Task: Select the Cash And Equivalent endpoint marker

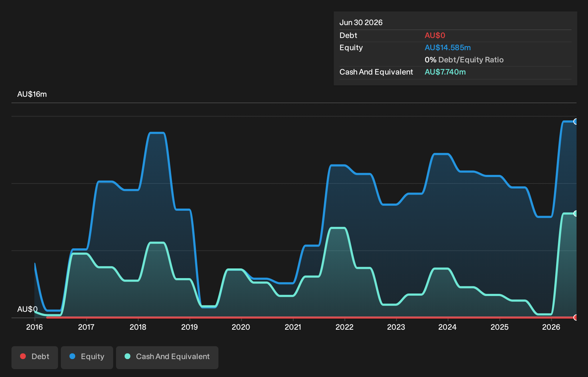Action: [x=576, y=214]
